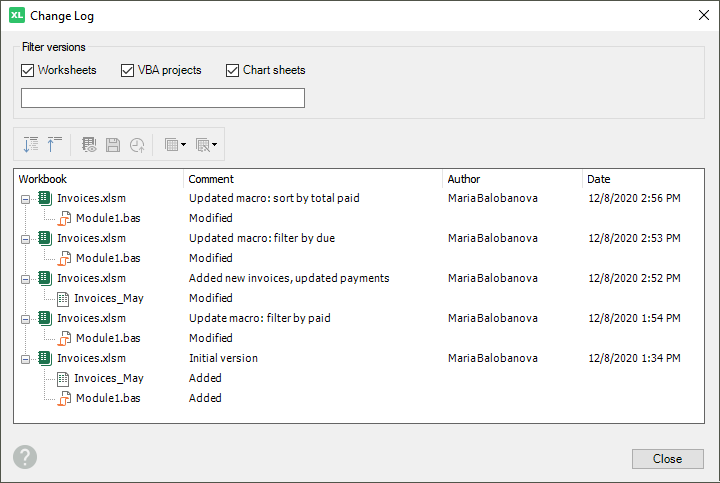Select workbook icon of the 2:53 PM version
The image size is (720, 483).
[x=45, y=239]
